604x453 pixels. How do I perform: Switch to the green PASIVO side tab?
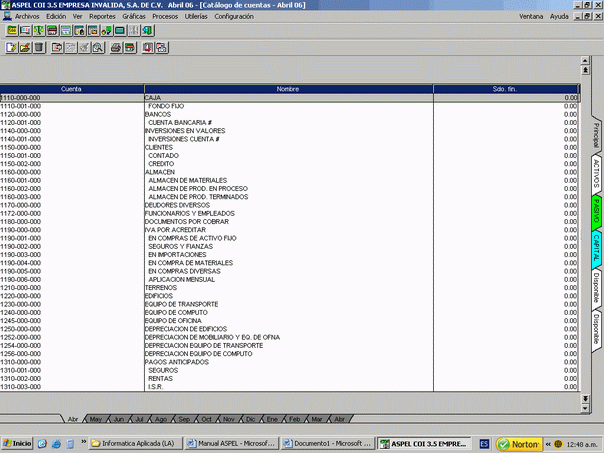tap(596, 211)
